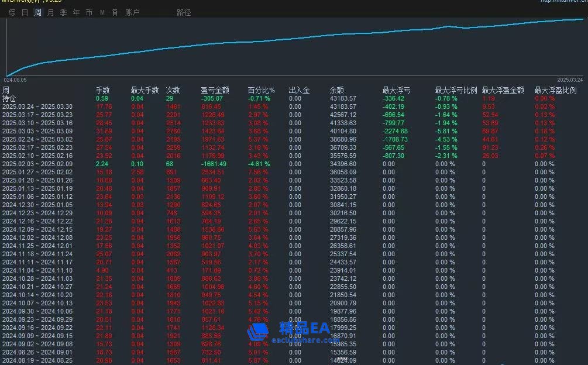
Task: Click the 2025.03.24 end date on chart
Action: 569,80
